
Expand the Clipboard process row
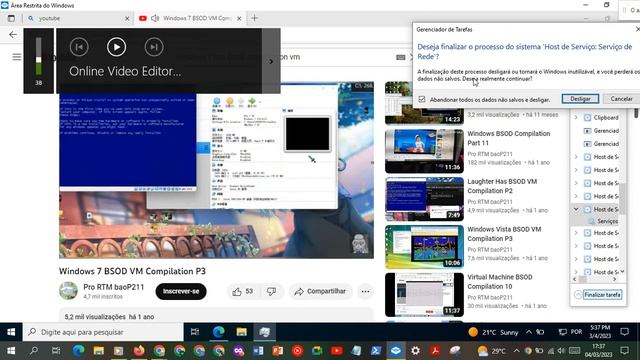click(x=576, y=118)
